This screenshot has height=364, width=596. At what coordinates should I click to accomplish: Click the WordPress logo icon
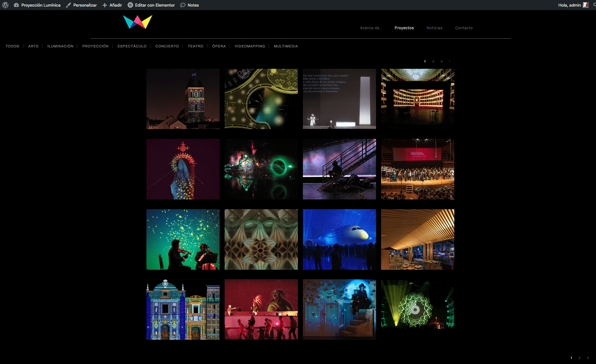pos(5,5)
